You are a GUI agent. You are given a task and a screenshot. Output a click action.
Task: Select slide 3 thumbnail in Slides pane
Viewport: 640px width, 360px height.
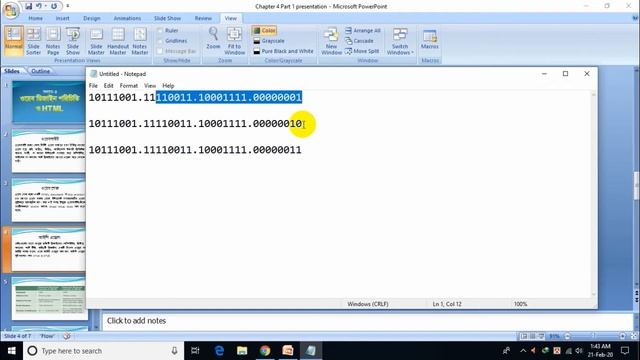click(x=49, y=200)
